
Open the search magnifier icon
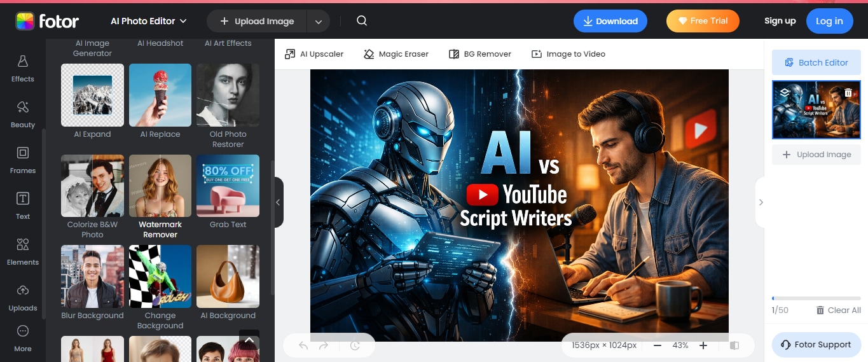[x=362, y=21]
